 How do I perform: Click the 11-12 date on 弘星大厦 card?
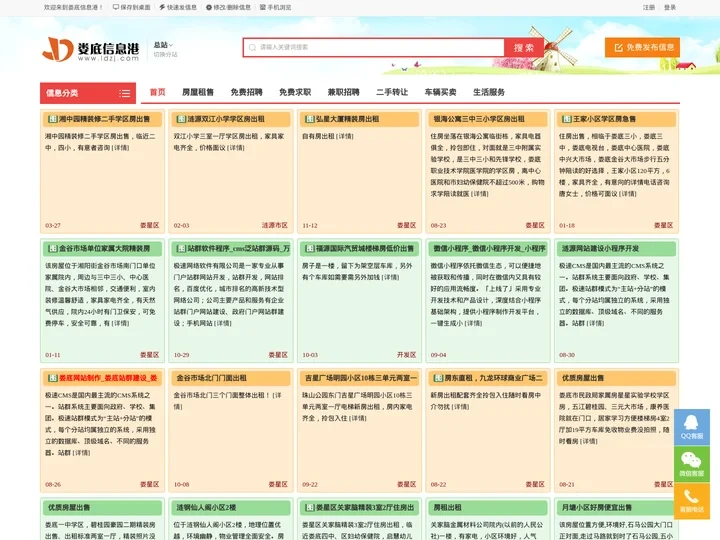[x=310, y=226]
